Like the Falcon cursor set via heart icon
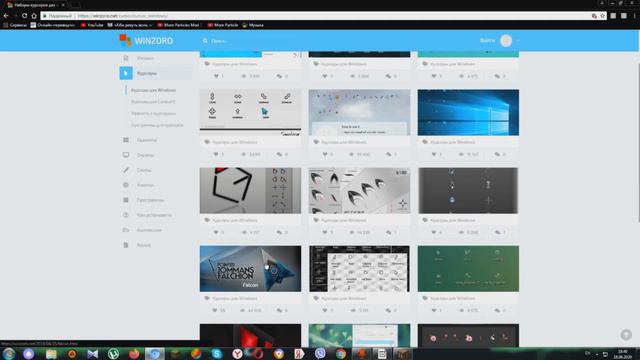Image resolution: width=640 pixels, height=360 pixels. (x=216, y=311)
